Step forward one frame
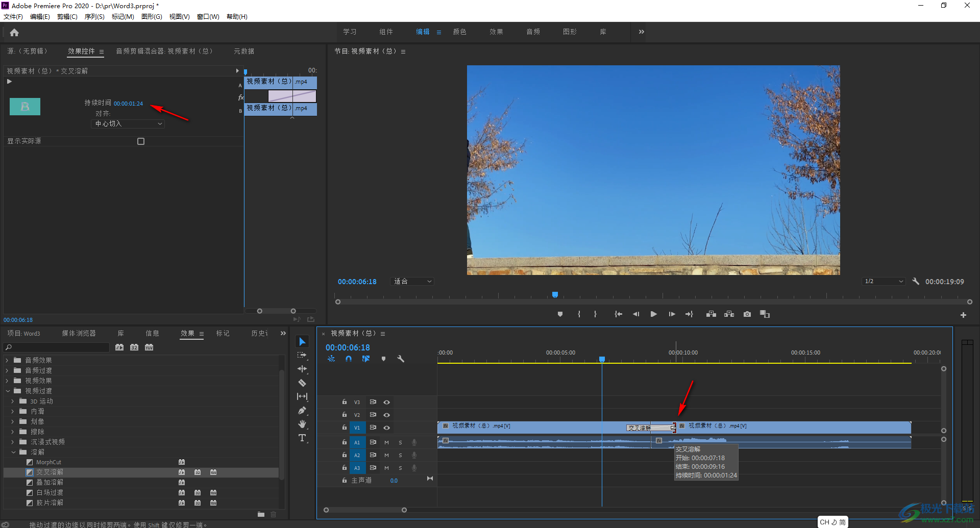 point(672,314)
